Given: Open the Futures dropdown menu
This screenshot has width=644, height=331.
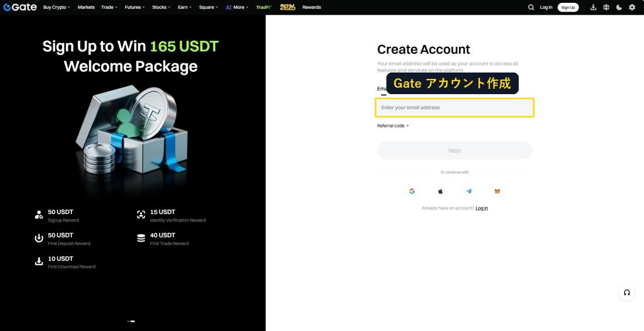Looking at the screenshot, I should click(135, 8).
